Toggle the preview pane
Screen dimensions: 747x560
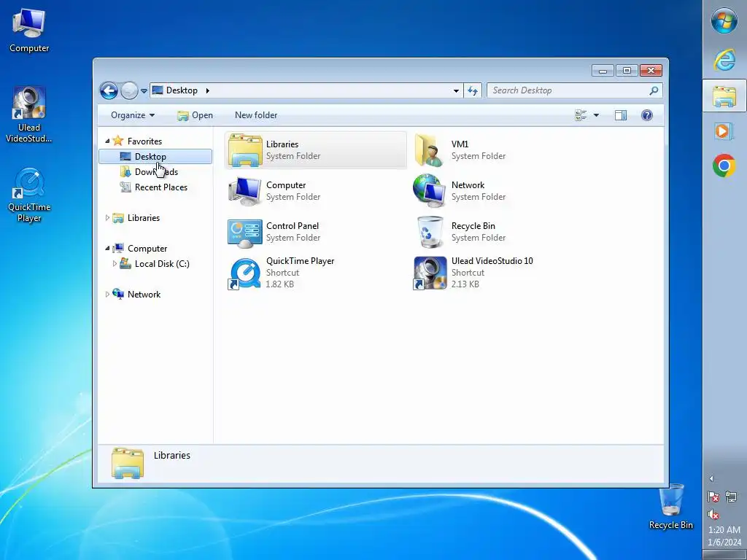[620, 115]
